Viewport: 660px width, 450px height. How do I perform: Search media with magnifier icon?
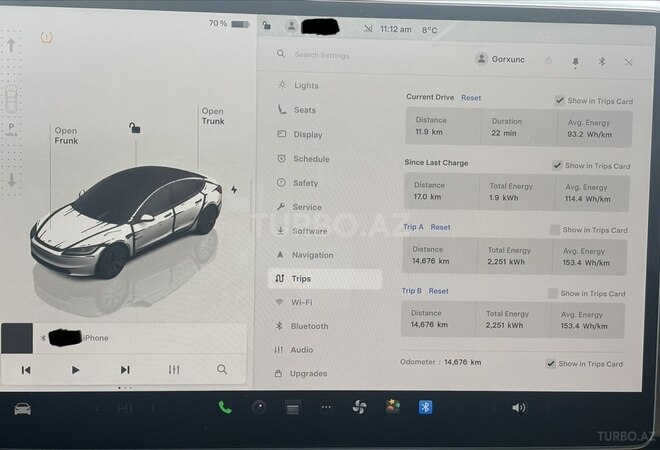(222, 370)
